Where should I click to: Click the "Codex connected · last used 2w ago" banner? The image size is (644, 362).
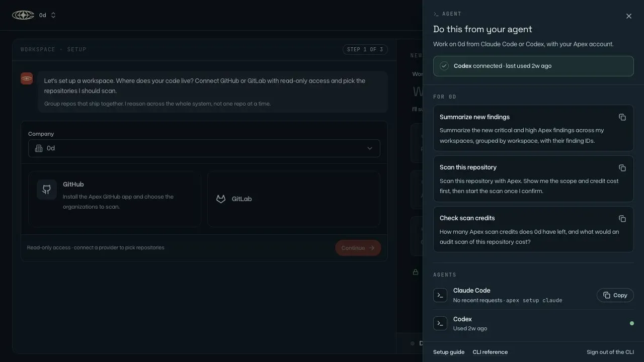click(533, 66)
